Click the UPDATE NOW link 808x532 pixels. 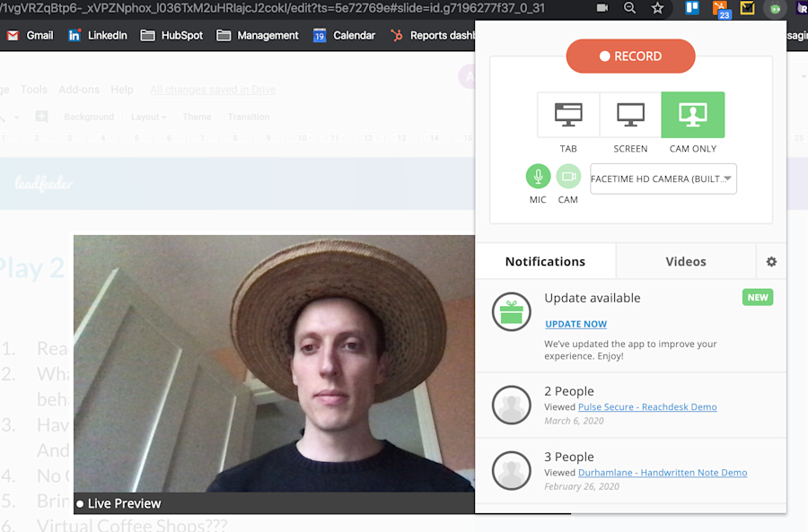[575, 324]
